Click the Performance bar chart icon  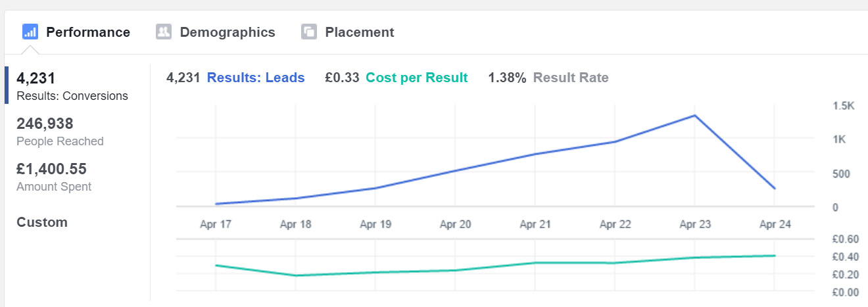pyautogui.click(x=30, y=32)
